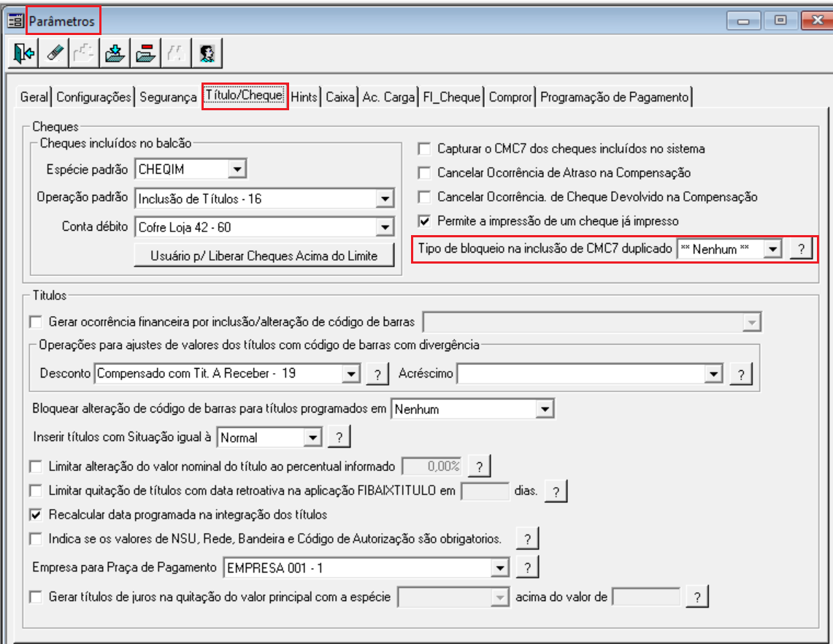Open help for CMC7 duplicado bloqueio

pyautogui.click(x=801, y=248)
